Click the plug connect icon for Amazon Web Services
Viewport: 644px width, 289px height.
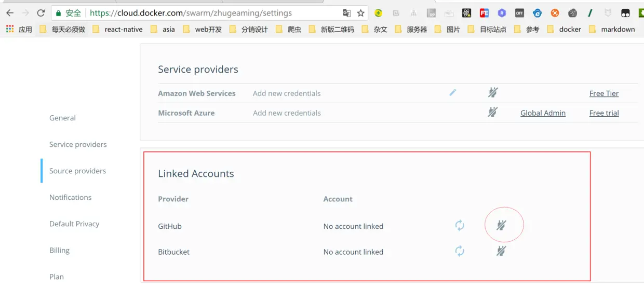(x=493, y=93)
